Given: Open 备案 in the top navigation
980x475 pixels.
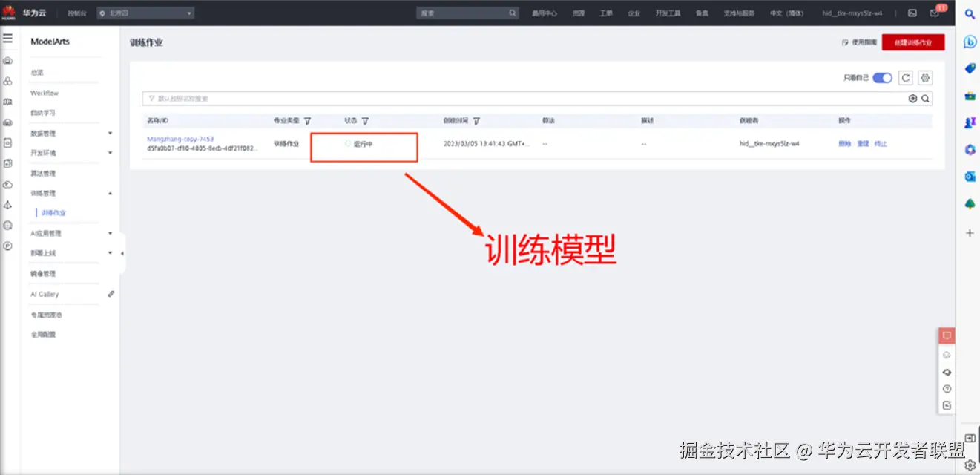Looking at the screenshot, I should tap(702, 13).
